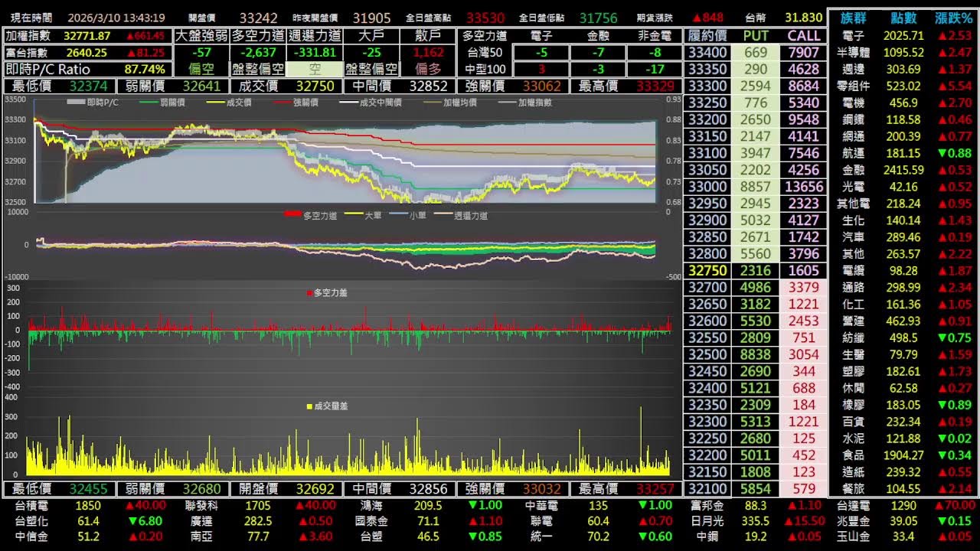
Task: Click the 族群 header in sector panel
Action: (852, 18)
